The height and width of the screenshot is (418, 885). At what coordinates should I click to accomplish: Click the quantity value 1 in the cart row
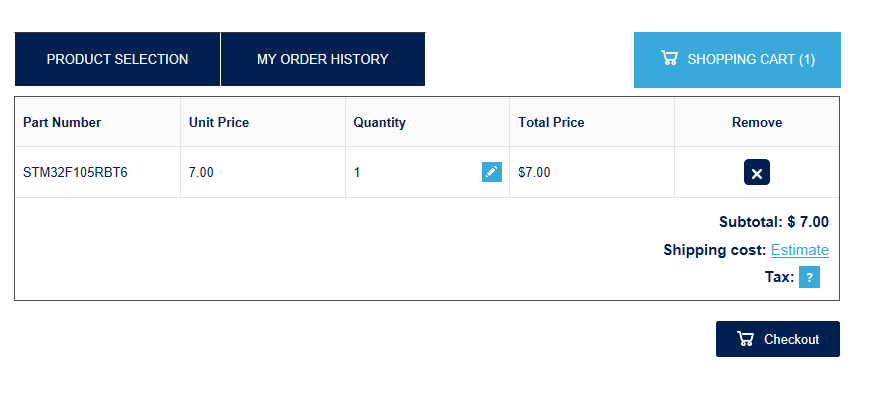(x=357, y=173)
